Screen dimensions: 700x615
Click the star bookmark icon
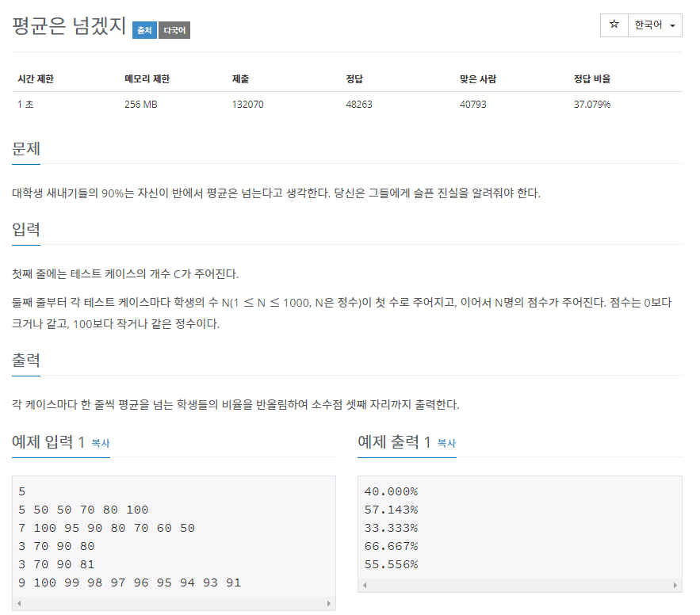click(x=614, y=25)
